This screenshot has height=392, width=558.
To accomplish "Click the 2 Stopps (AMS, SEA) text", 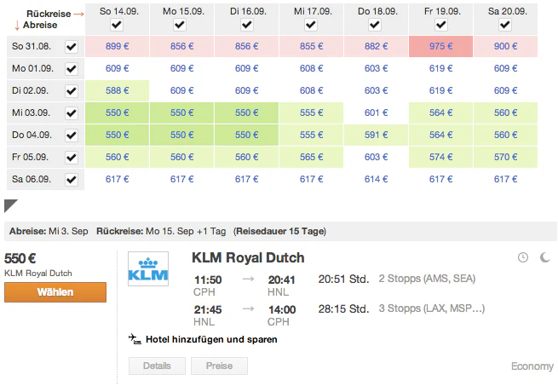I will click(x=427, y=279).
